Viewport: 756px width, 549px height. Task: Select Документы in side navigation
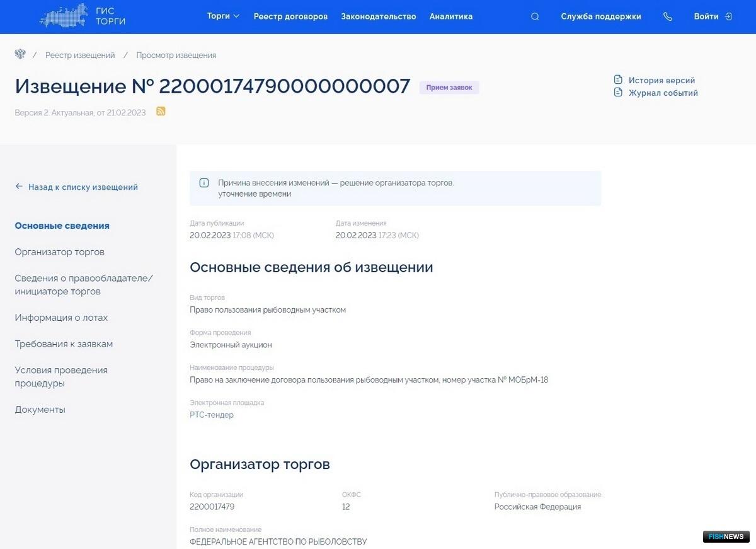(x=40, y=410)
